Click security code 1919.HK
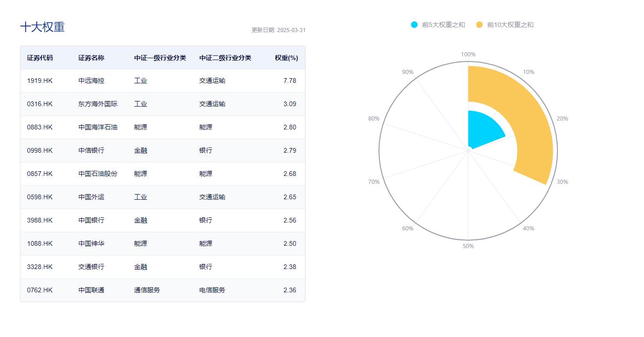Viewport: 644px width, 337px height. [40, 81]
